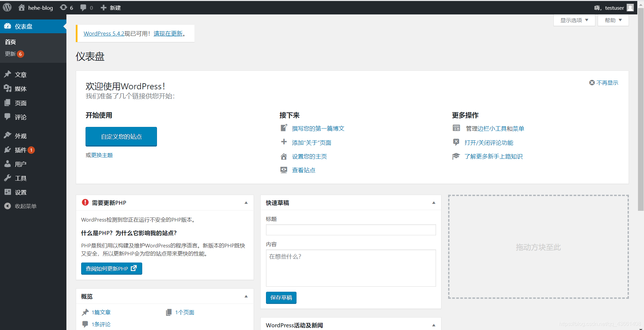Image resolution: width=644 pixels, height=330 pixels.
Task: Select the Dashboard (仪表盘) gauge icon
Action: click(7, 26)
